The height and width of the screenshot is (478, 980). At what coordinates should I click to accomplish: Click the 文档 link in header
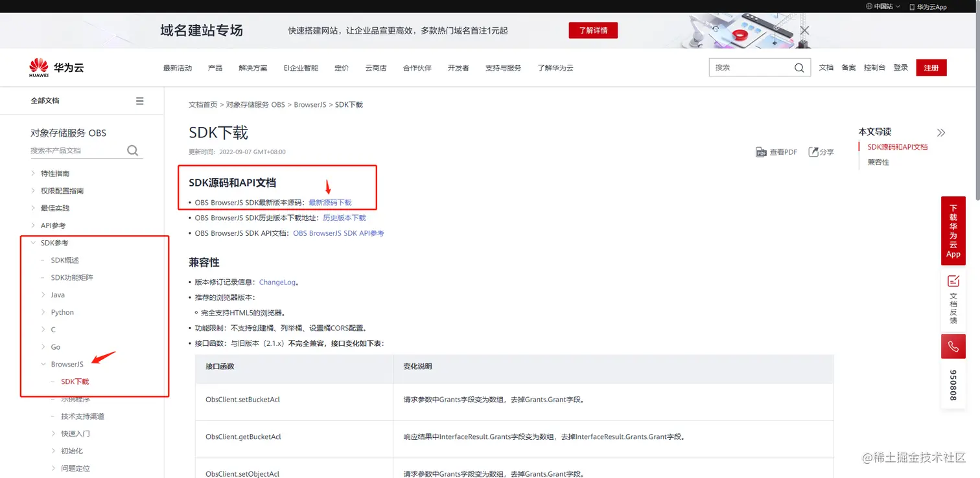click(826, 67)
